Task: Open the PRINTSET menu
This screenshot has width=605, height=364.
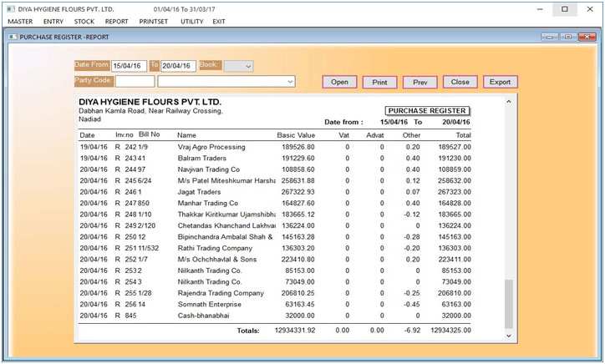Action: (x=151, y=21)
